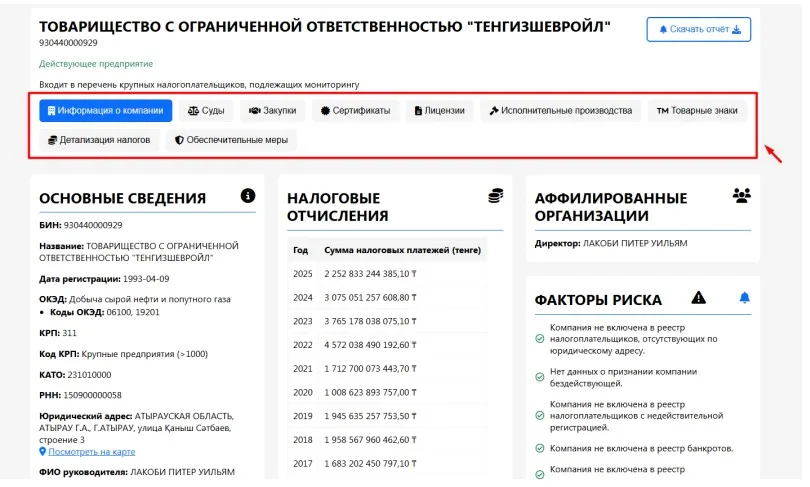This screenshot has width=810, height=487.
Task: Download the report with Скачать отчет button
Action: point(698,29)
